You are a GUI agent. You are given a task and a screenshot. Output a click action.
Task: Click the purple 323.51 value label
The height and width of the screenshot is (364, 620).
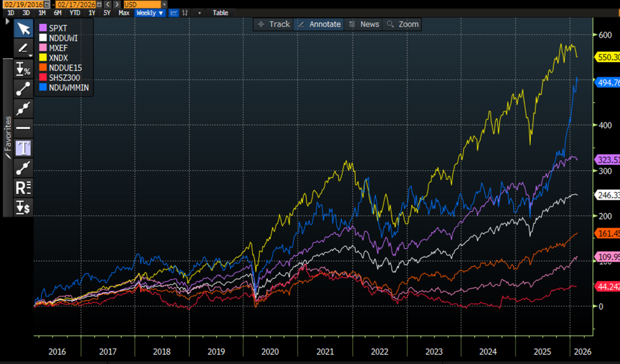(608, 160)
